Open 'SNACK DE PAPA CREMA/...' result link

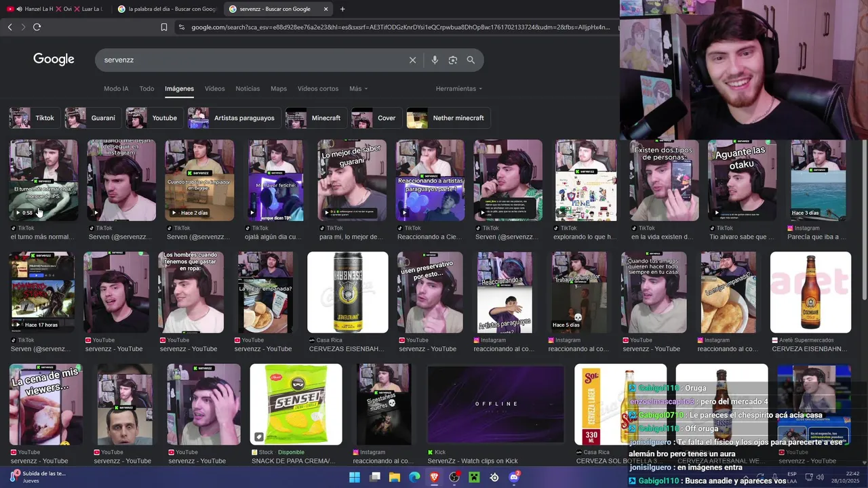(294, 461)
